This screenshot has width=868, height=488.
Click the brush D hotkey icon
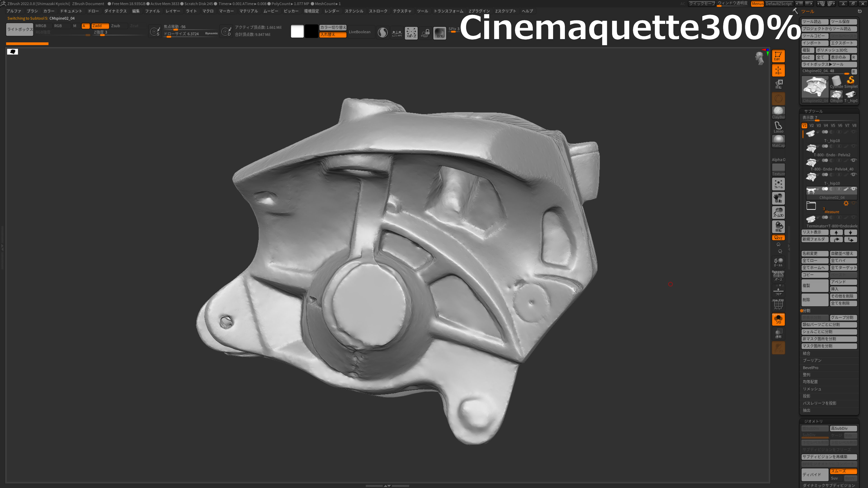pos(226,32)
